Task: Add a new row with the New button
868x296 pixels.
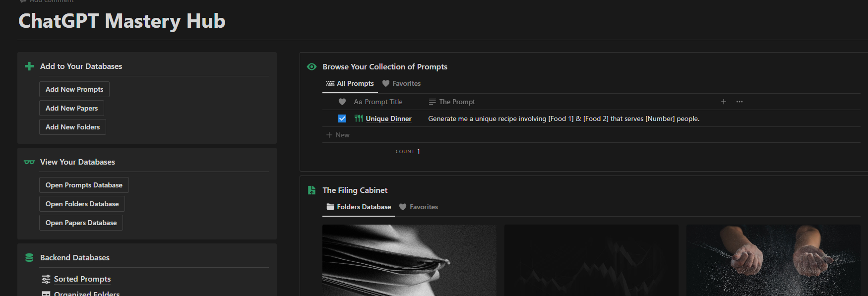Action: point(338,135)
